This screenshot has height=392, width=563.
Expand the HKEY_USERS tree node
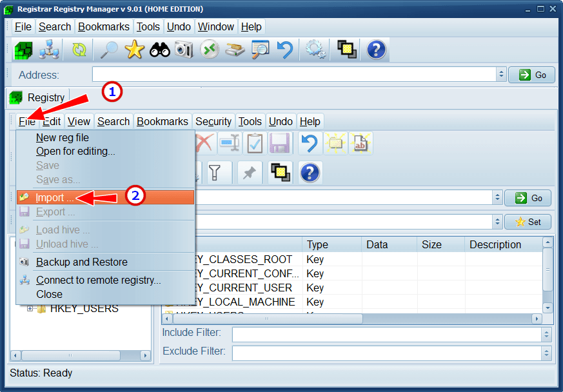coord(30,309)
